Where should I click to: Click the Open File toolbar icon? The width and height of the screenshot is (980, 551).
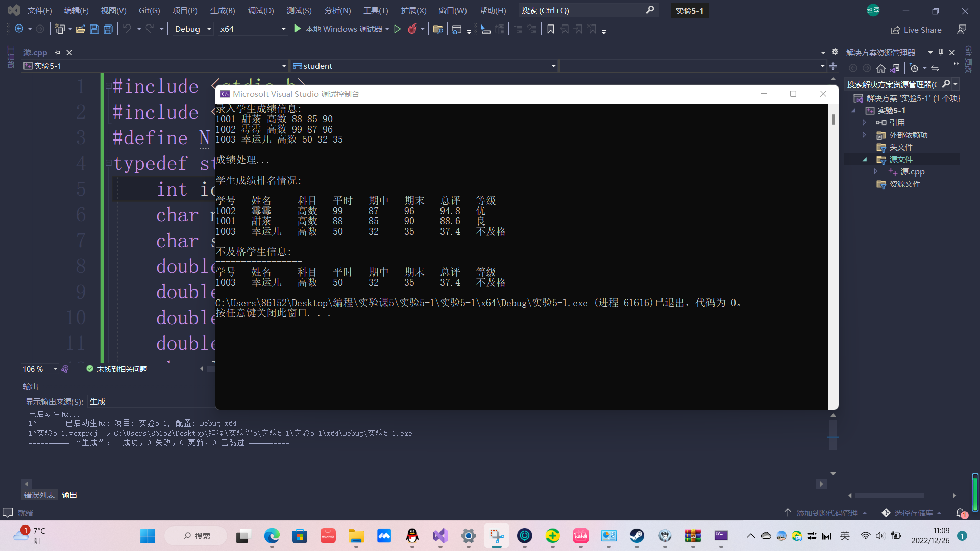[80, 29]
